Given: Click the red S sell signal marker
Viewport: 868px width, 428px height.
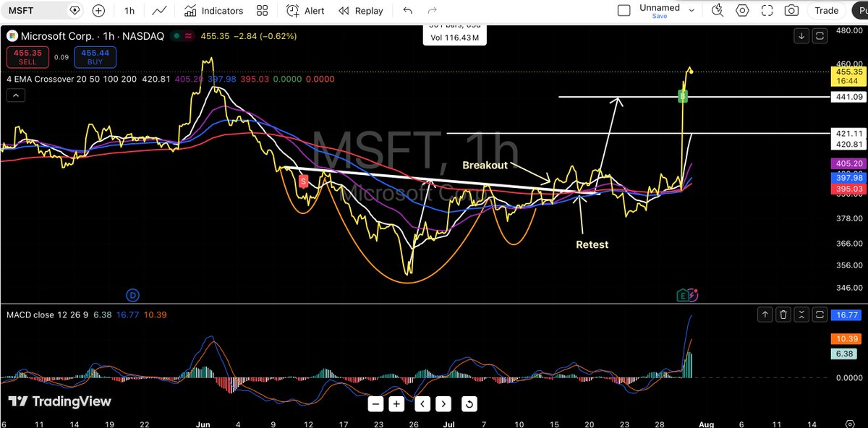Looking at the screenshot, I should [x=304, y=181].
